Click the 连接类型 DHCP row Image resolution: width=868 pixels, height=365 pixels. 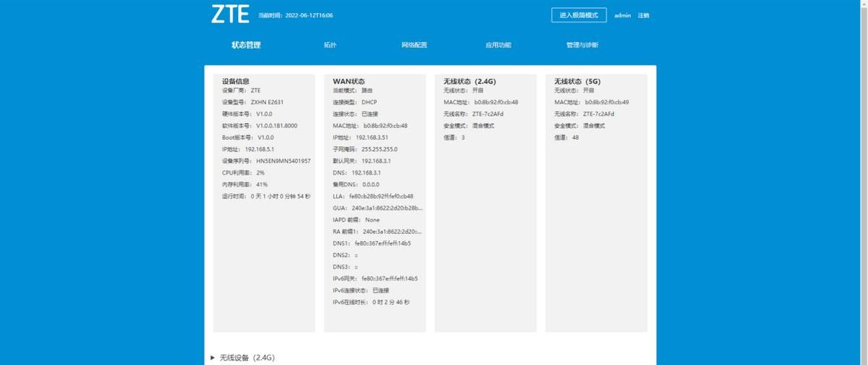(355, 102)
